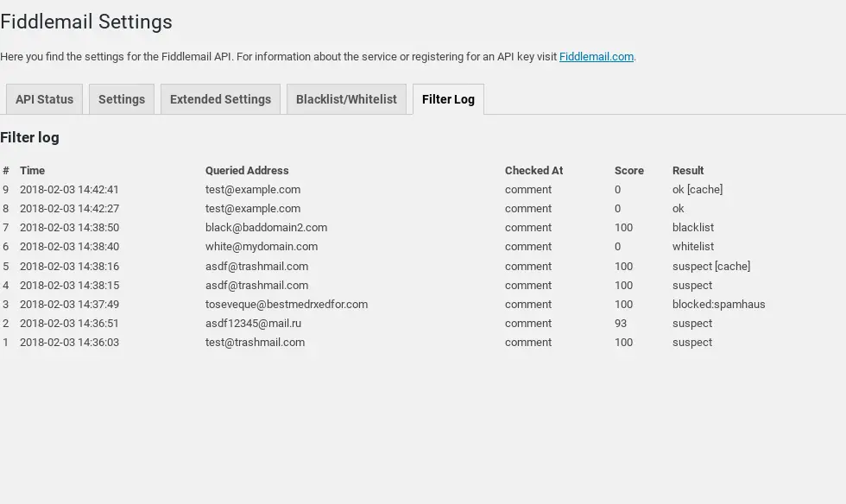Click 'comment' in the toseveque@bestmedrxedfor.com row
This screenshot has width=846, height=504.
[x=528, y=305]
